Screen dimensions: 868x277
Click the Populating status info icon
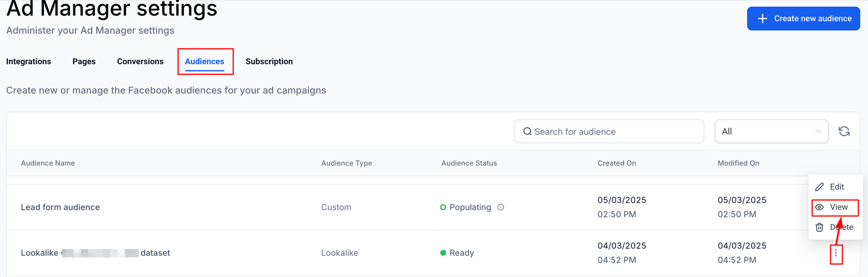coord(501,207)
